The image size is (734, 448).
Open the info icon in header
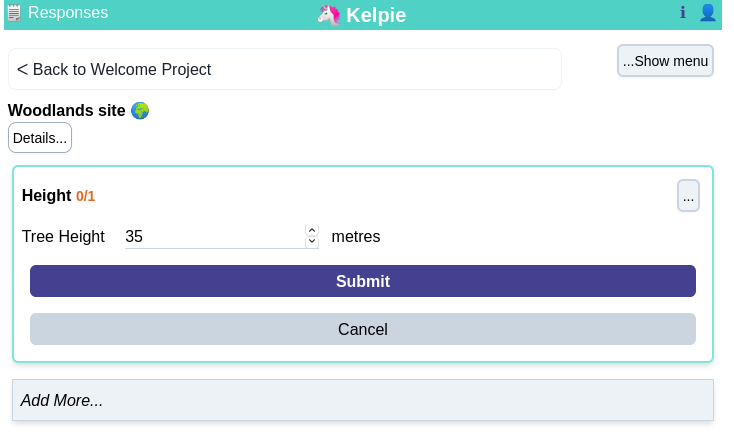tap(683, 13)
